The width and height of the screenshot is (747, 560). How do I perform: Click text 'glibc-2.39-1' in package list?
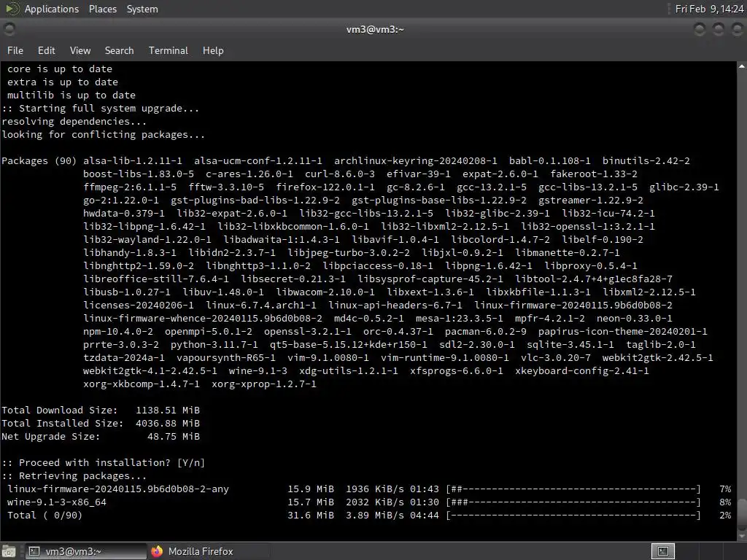tap(684, 187)
